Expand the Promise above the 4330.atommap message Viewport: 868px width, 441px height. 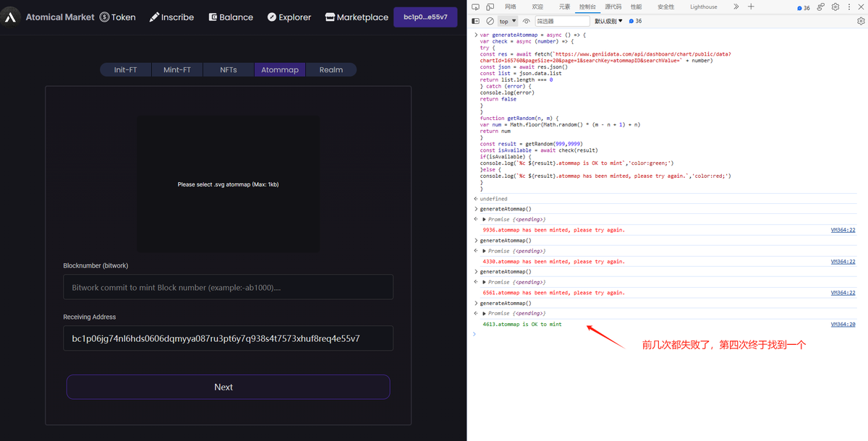tap(485, 251)
